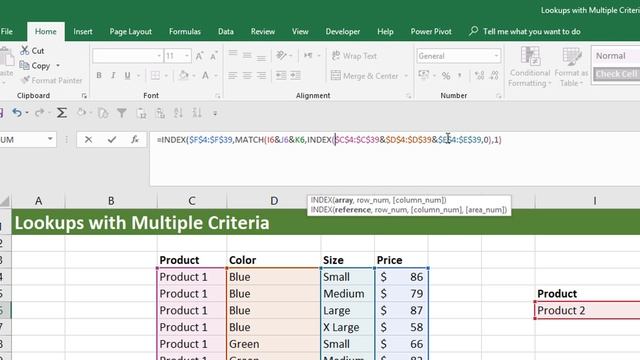The height and width of the screenshot is (360, 640).
Task: Open Font settings dialog launcher
Action: coord(218,96)
